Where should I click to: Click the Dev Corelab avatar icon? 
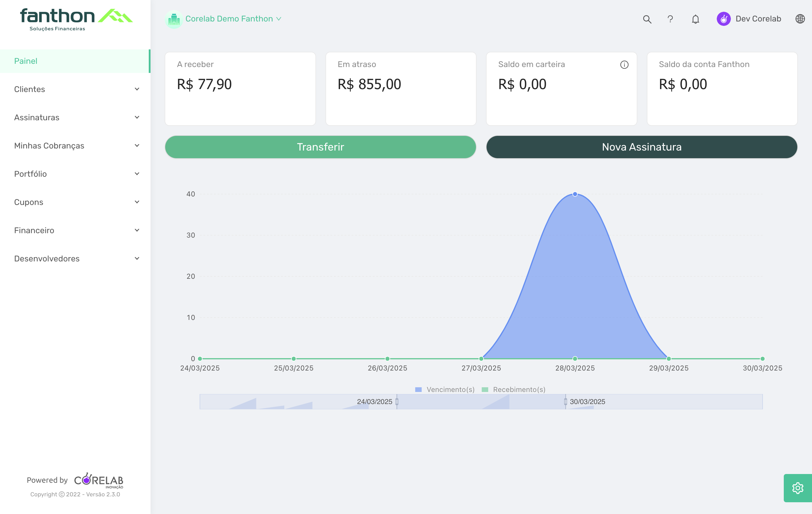[724, 19]
